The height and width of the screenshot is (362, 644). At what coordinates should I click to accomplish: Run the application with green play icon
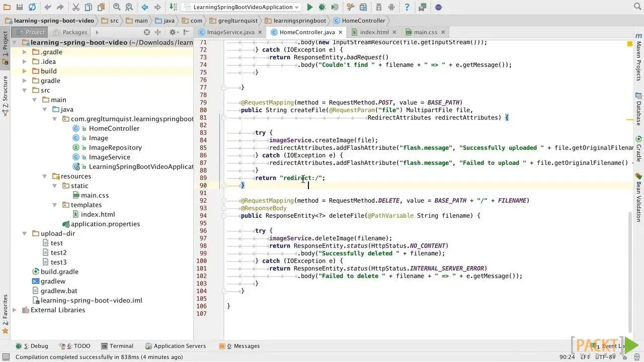tap(310, 7)
